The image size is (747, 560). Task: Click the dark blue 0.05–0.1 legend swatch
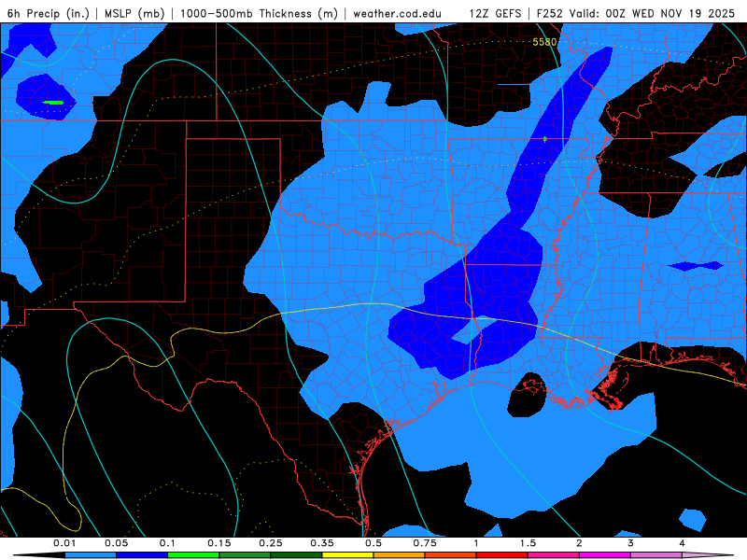tap(142, 555)
